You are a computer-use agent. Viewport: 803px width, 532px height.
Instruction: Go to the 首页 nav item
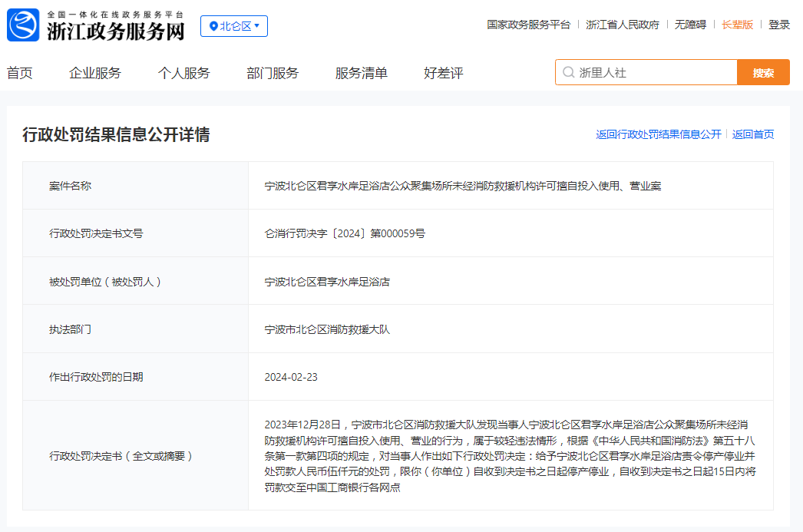point(19,73)
